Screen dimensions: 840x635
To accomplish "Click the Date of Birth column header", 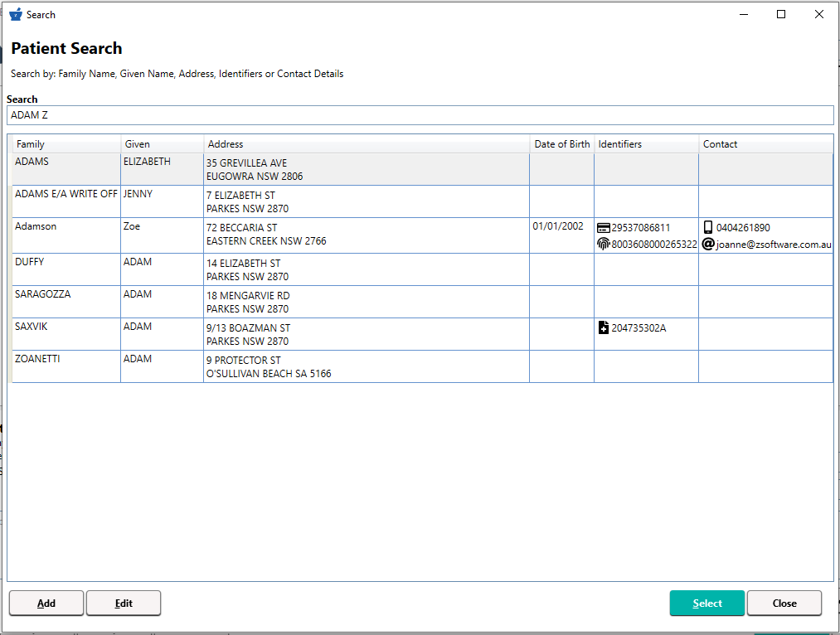I will (562, 144).
